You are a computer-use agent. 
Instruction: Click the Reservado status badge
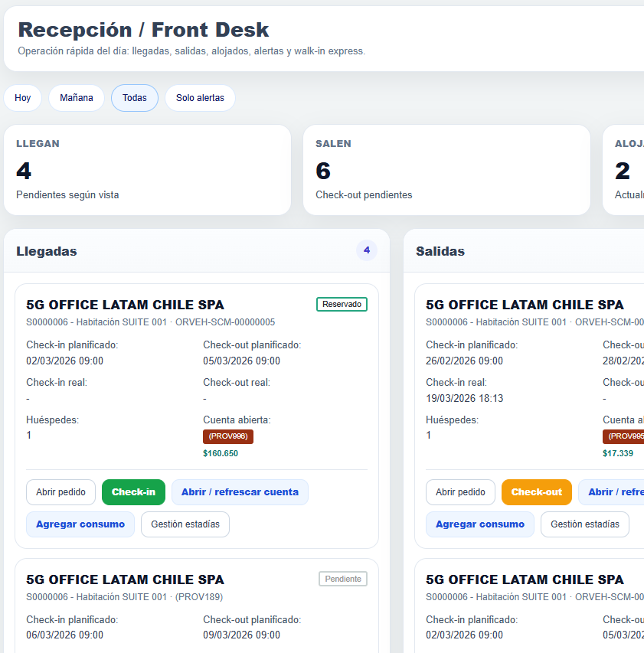point(342,305)
